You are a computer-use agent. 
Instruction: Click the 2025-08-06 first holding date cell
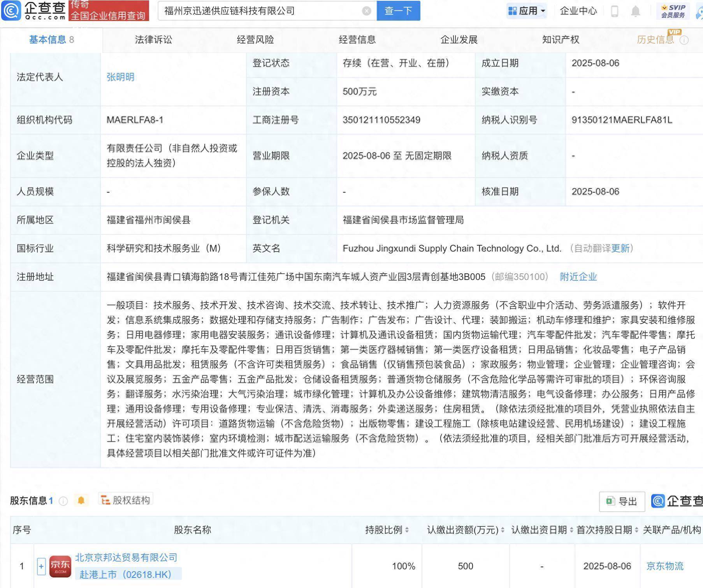(x=607, y=566)
